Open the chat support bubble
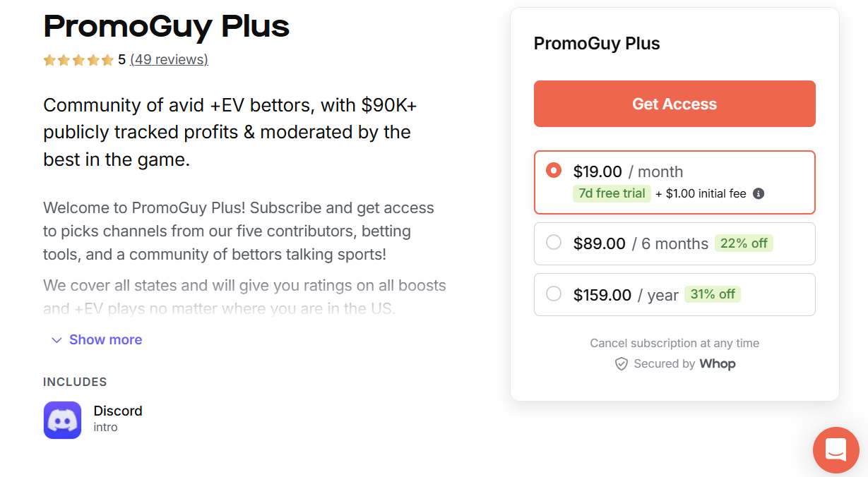Screen dimensions: 868x477 point(836,449)
